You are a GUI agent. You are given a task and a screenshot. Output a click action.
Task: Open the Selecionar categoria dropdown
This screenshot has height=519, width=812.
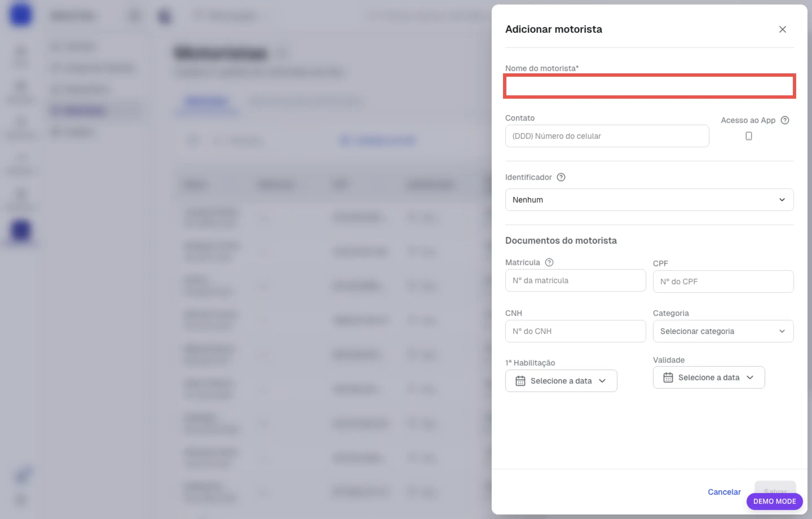click(x=723, y=331)
